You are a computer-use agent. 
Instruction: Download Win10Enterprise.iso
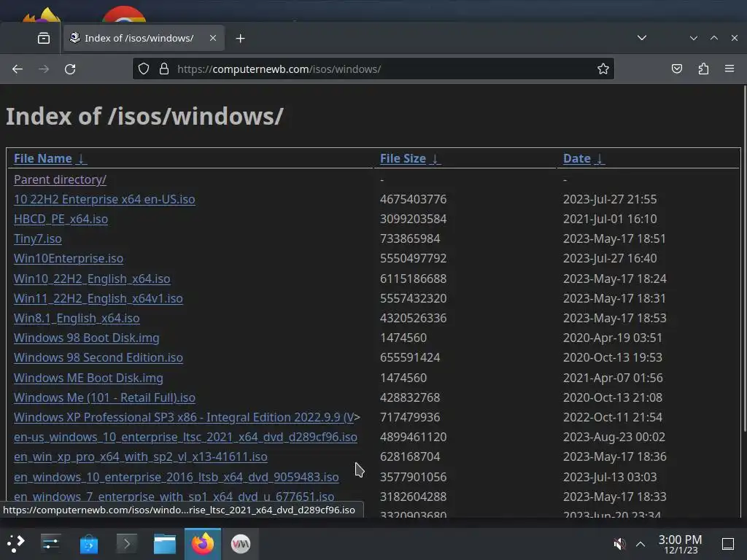[x=69, y=258]
